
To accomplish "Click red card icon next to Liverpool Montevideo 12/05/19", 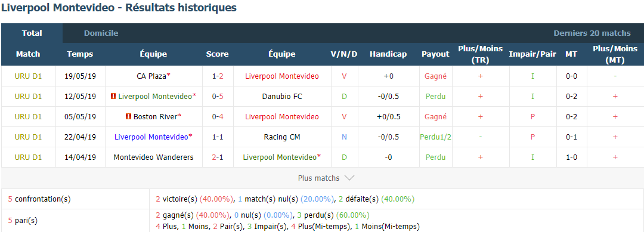I will click(113, 97).
